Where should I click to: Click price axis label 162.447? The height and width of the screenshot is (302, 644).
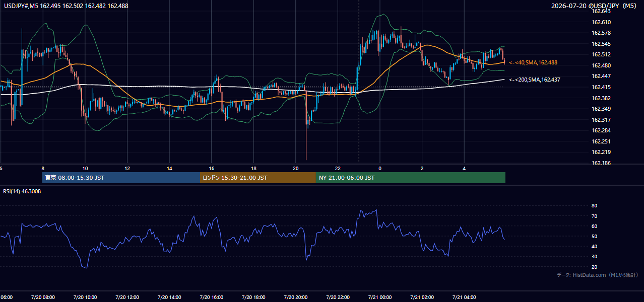point(601,76)
